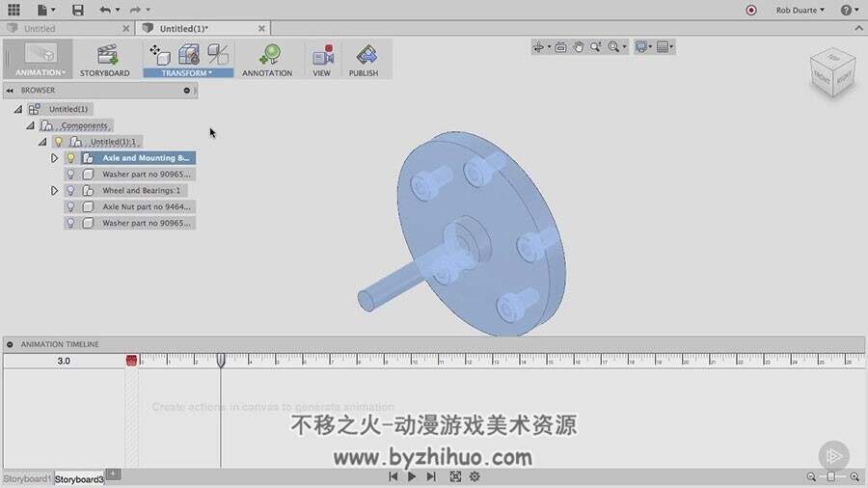
Task: Toggle visibility of last Washer part row
Action: coord(70,223)
